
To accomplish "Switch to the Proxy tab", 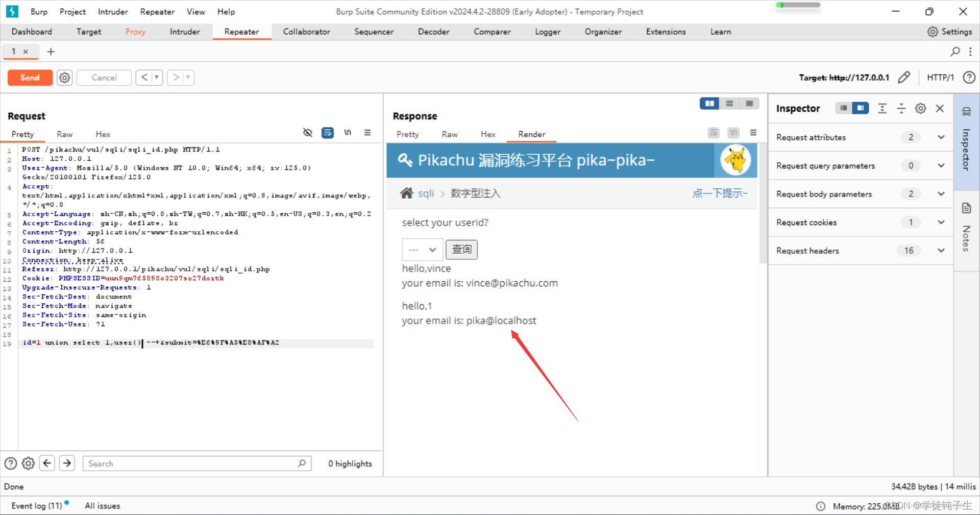I will 135,32.
